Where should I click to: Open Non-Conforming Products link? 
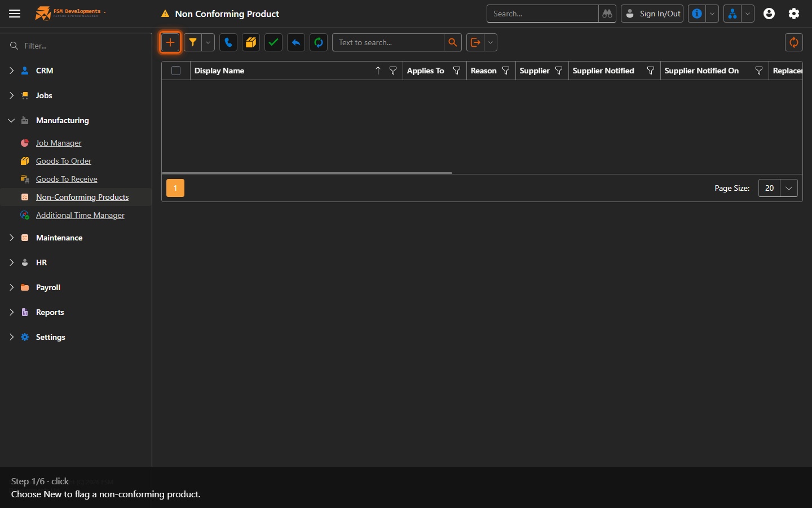coord(82,197)
